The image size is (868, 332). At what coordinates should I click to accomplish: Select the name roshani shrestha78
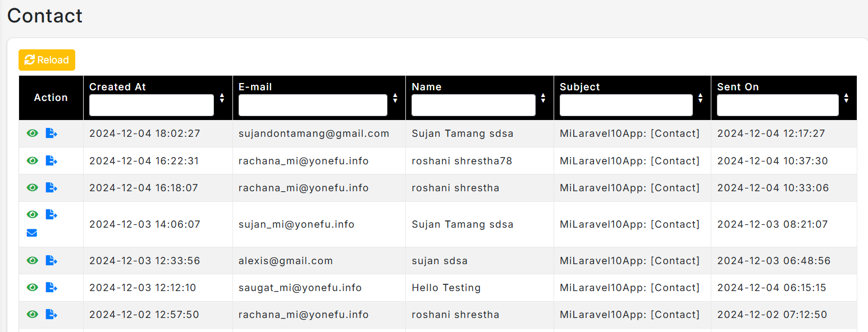462,161
